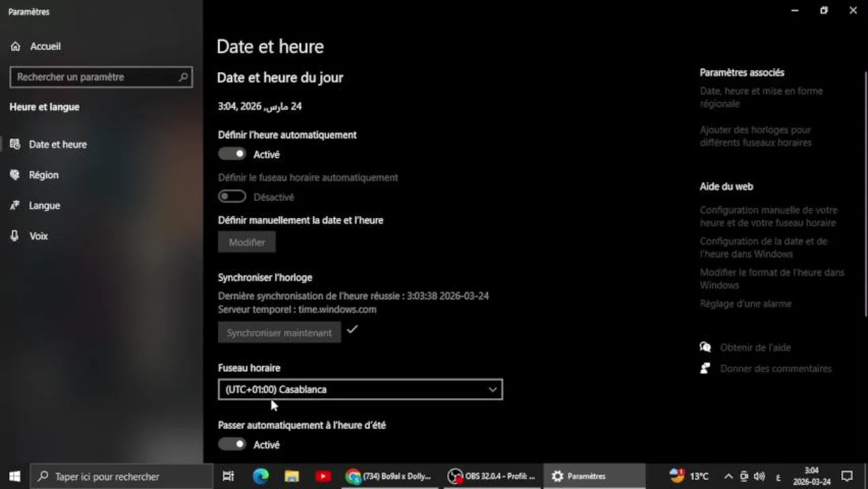
Task: Open Configuration de la date et de l'heure link
Action: (x=763, y=247)
